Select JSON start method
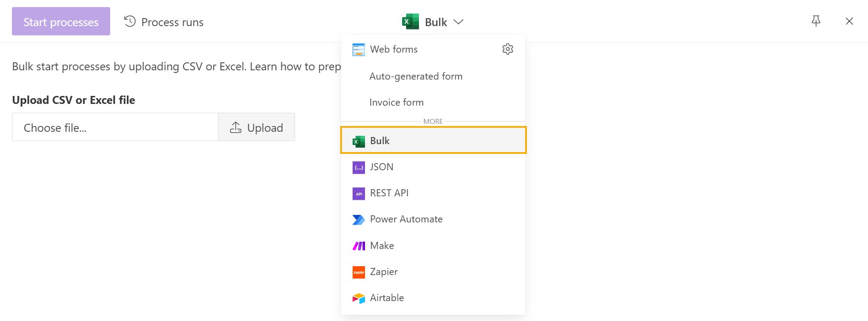The image size is (868, 321). coord(433,167)
